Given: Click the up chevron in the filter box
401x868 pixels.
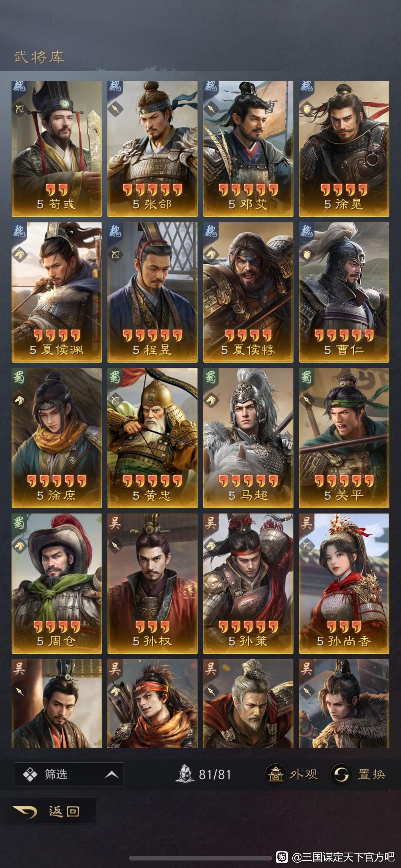Looking at the screenshot, I should pyautogui.click(x=111, y=775).
